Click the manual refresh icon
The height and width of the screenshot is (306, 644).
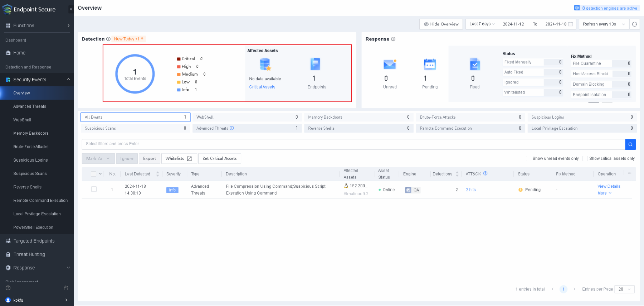click(x=634, y=24)
